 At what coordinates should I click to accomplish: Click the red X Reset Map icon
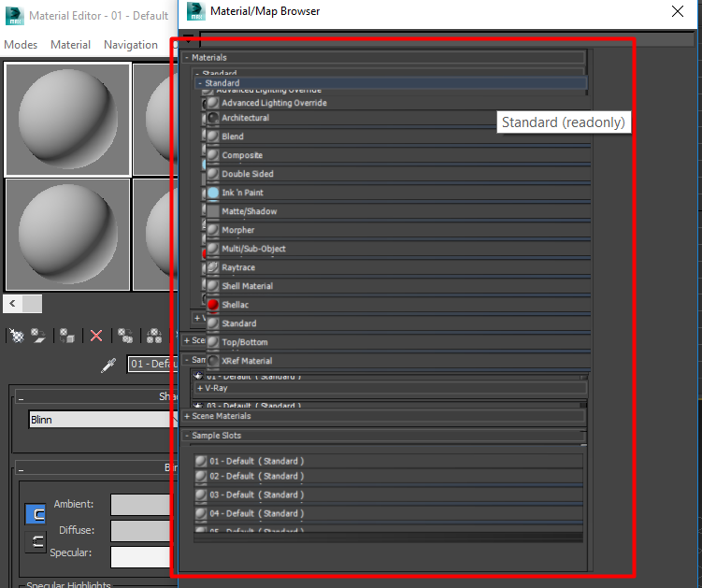(95, 336)
